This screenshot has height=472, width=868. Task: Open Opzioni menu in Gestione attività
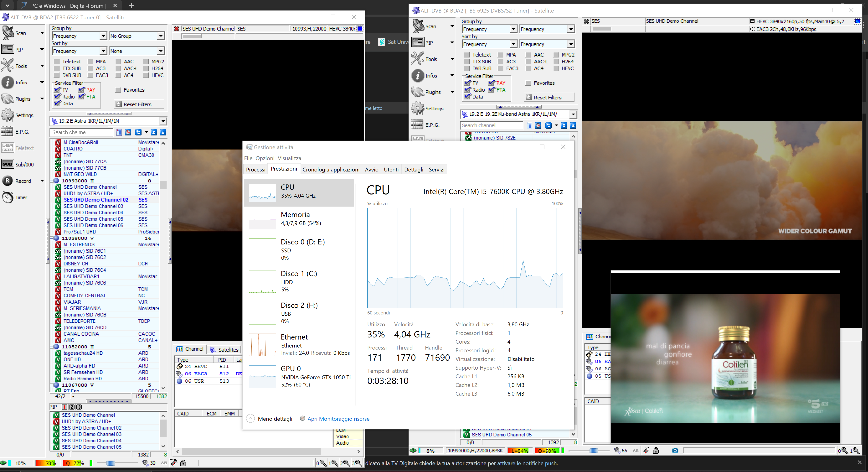(265, 158)
